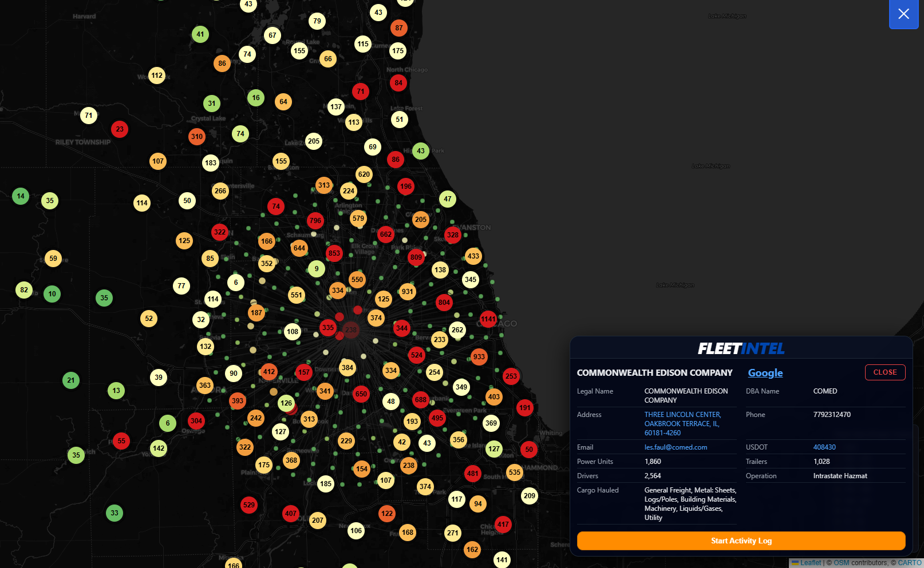Click the red 796 marker near Schaumburg
924x568 pixels.
point(314,221)
